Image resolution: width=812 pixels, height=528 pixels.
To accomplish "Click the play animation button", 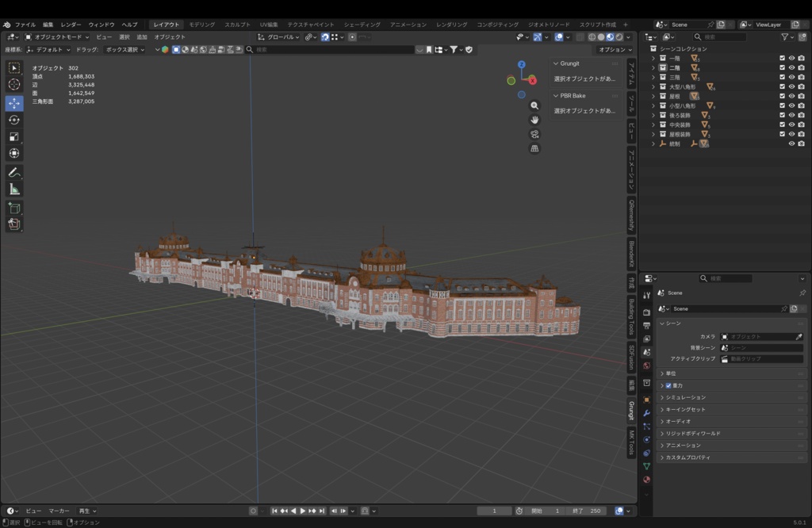I will click(303, 511).
